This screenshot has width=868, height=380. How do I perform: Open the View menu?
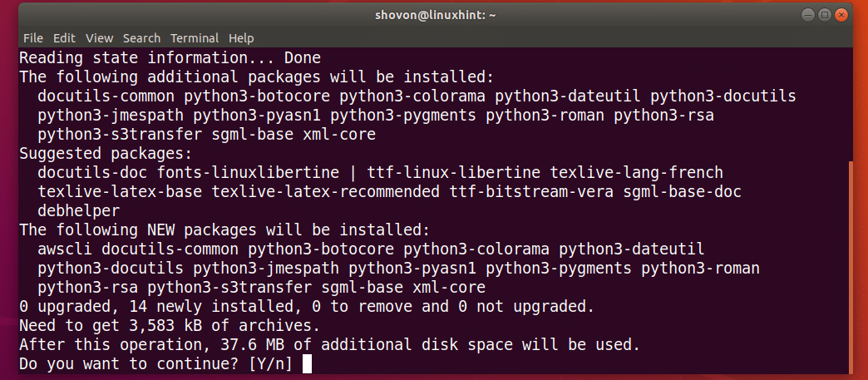click(100, 38)
